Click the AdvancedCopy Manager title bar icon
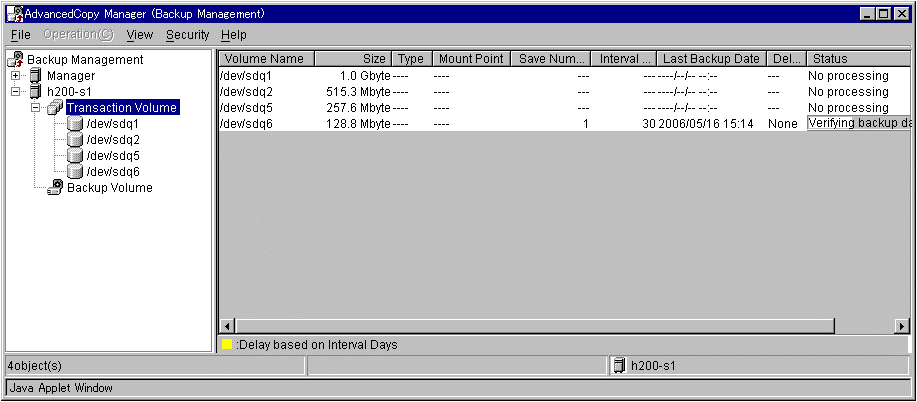This screenshot has height=402, width=917. (14, 13)
